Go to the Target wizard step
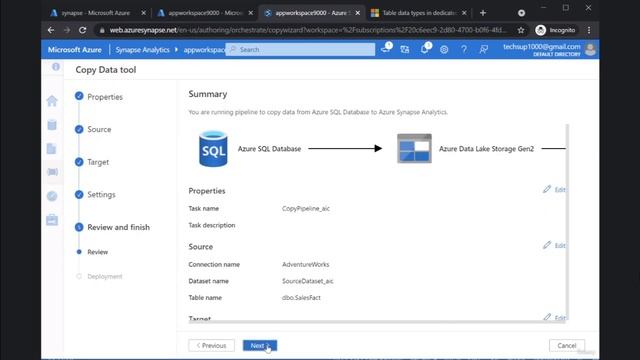The height and width of the screenshot is (360, 640). point(92,162)
